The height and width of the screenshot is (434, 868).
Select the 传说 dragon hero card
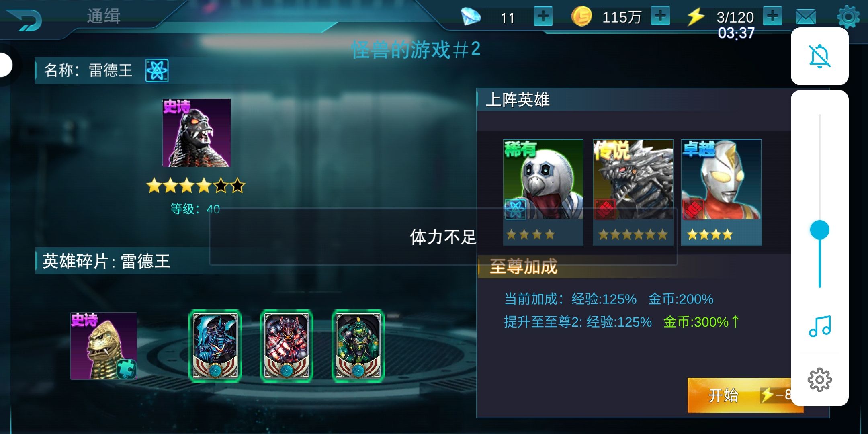coord(633,192)
